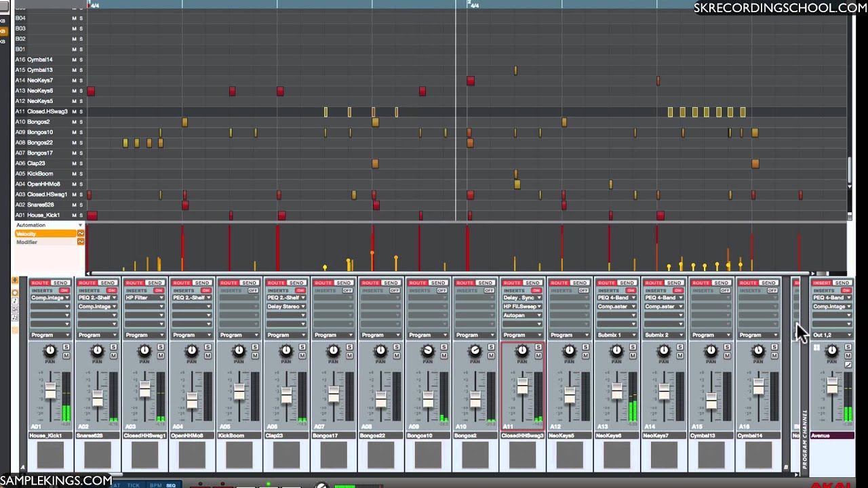Click the pad below Snares628 channel

pyautogui.click(x=97, y=455)
